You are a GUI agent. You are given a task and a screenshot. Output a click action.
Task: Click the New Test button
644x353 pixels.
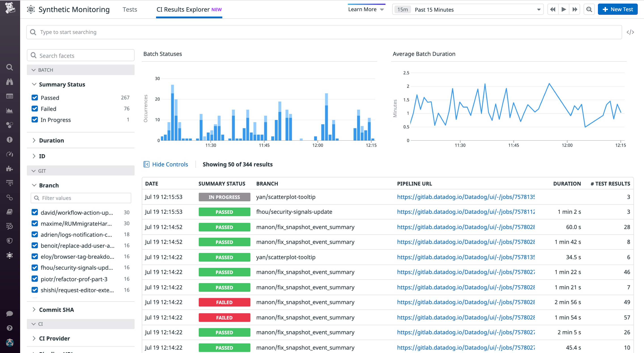coord(617,9)
